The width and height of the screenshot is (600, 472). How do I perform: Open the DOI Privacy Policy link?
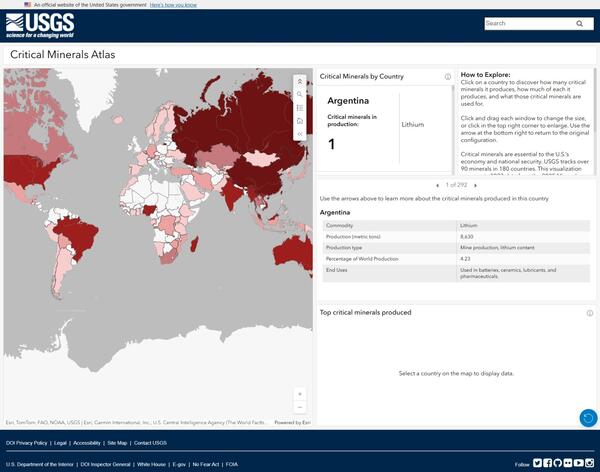coord(26,443)
